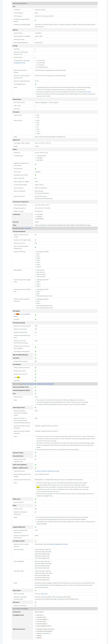
Task: Click the Antivirus by McAfee checkmark
Action: tap(35, 387)
